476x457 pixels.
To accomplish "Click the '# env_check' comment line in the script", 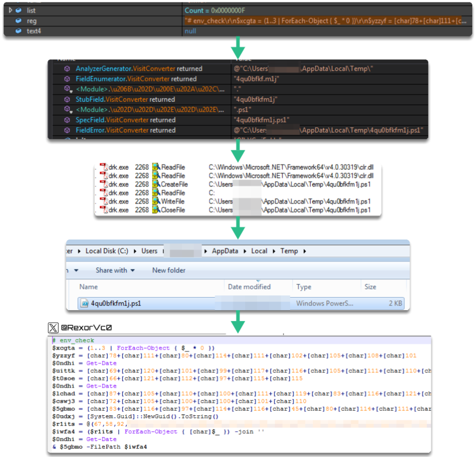I will click(74, 341).
